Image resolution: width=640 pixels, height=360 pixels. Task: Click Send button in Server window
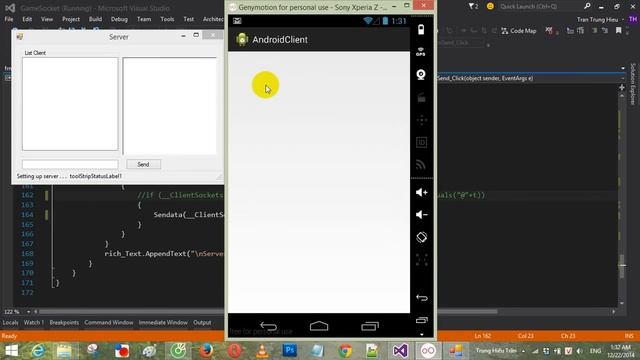(x=143, y=164)
